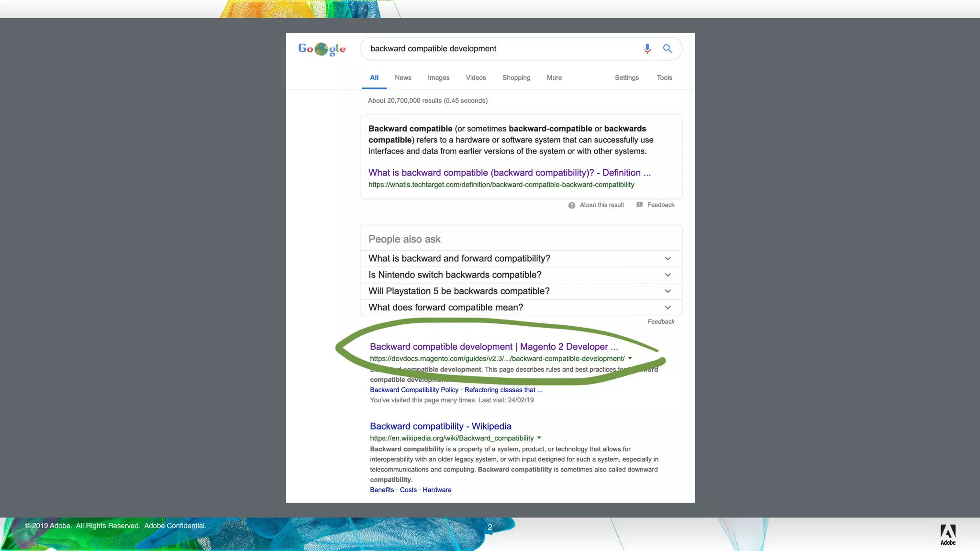Image resolution: width=980 pixels, height=551 pixels.
Task: Click the Backward Compatibility Policy sitelink
Action: (414, 390)
